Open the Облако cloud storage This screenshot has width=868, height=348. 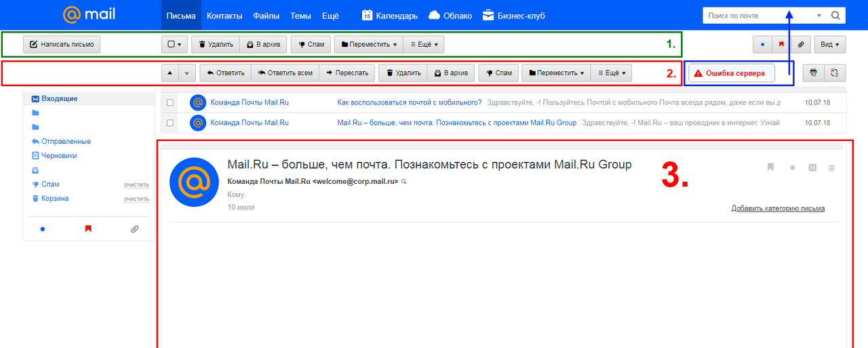450,16
